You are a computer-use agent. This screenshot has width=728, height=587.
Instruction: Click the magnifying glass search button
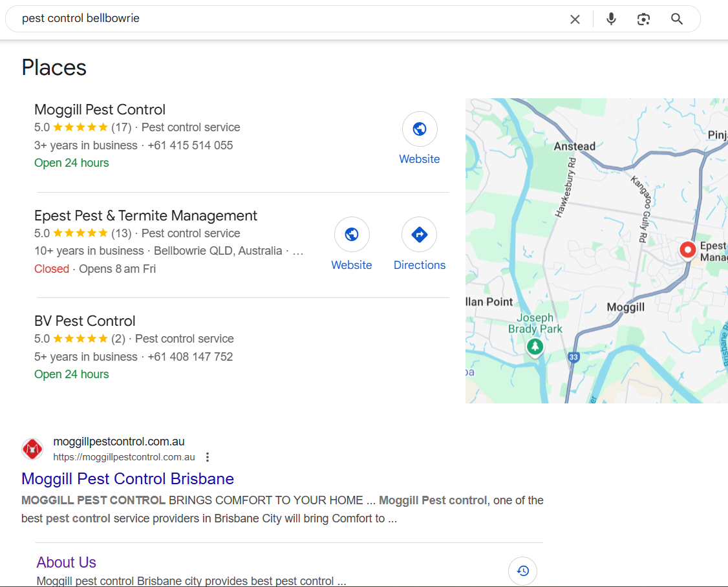point(677,19)
